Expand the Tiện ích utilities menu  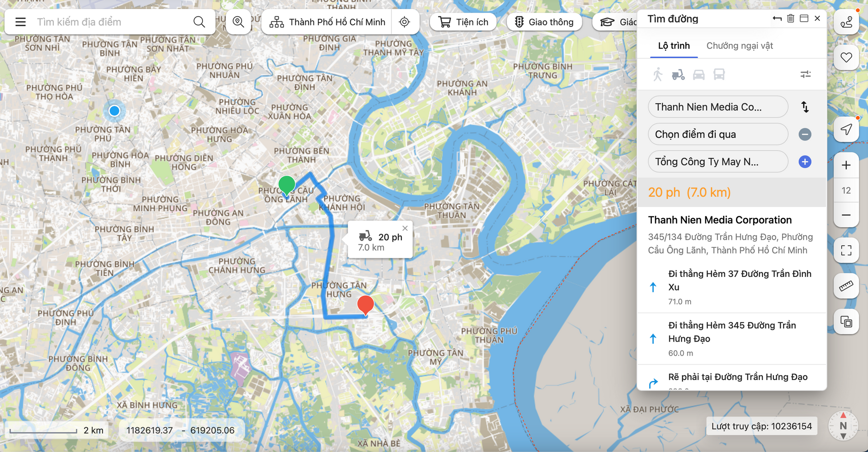463,22
